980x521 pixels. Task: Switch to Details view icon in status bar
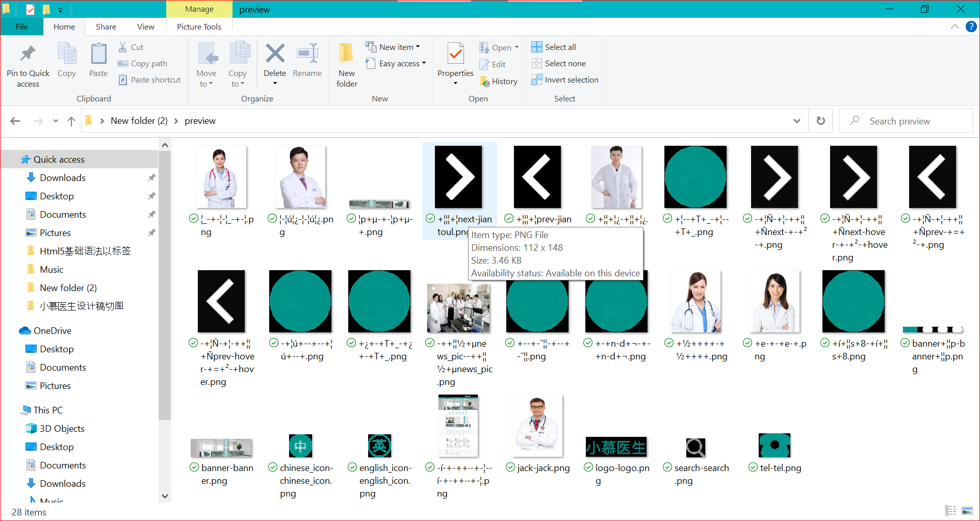950,510
